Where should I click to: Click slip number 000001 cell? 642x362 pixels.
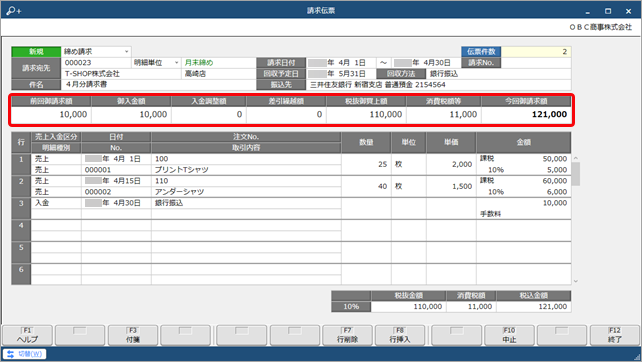[x=116, y=170]
